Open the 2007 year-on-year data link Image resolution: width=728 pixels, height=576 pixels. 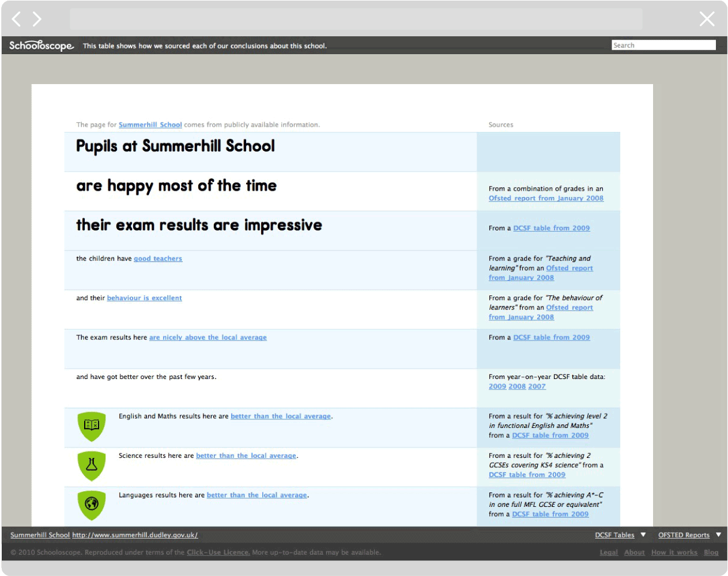[537, 386]
